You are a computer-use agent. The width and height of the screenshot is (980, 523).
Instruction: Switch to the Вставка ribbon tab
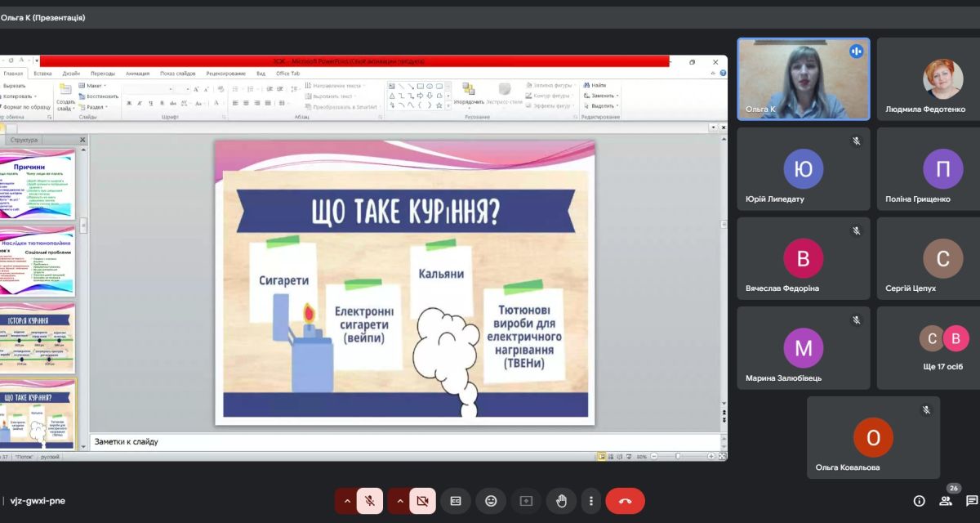[42, 74]
